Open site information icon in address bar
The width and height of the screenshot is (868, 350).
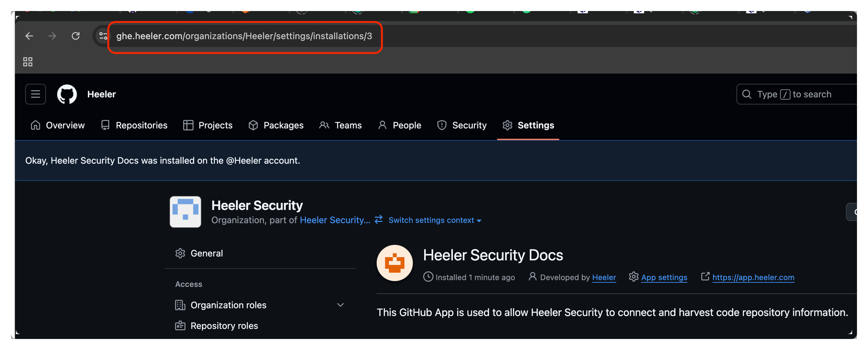point(103,36)
